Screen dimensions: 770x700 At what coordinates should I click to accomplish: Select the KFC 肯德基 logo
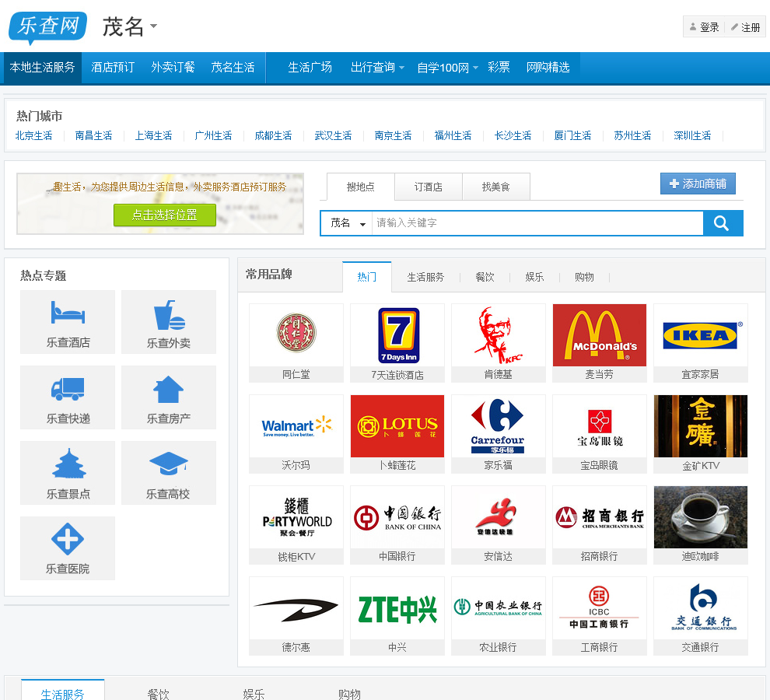pyautogui.click(x=499, y=335)
